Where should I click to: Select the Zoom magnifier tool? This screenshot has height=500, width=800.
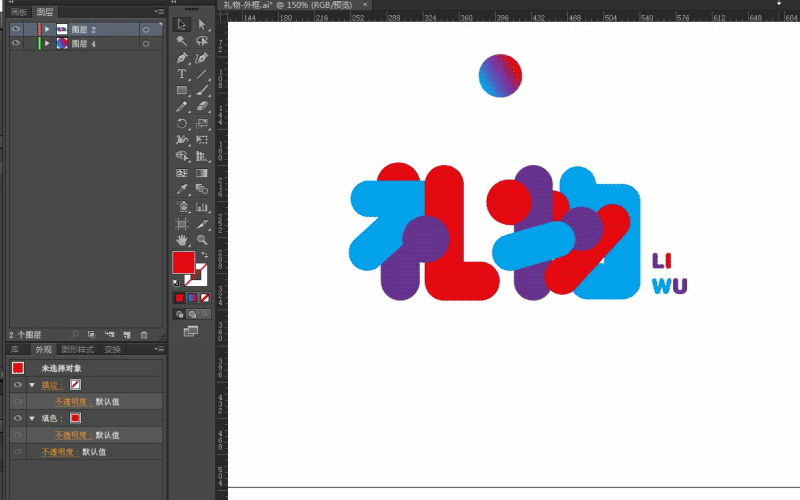pos(202,240)
